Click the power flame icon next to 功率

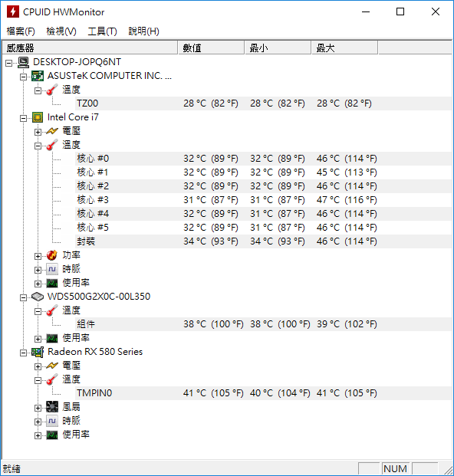52,255
